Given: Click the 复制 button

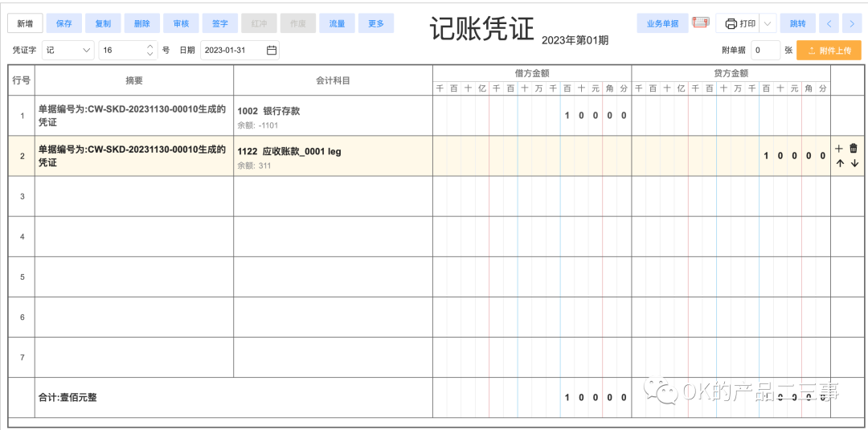Looking at the screenshot, I should pos(103,23).
